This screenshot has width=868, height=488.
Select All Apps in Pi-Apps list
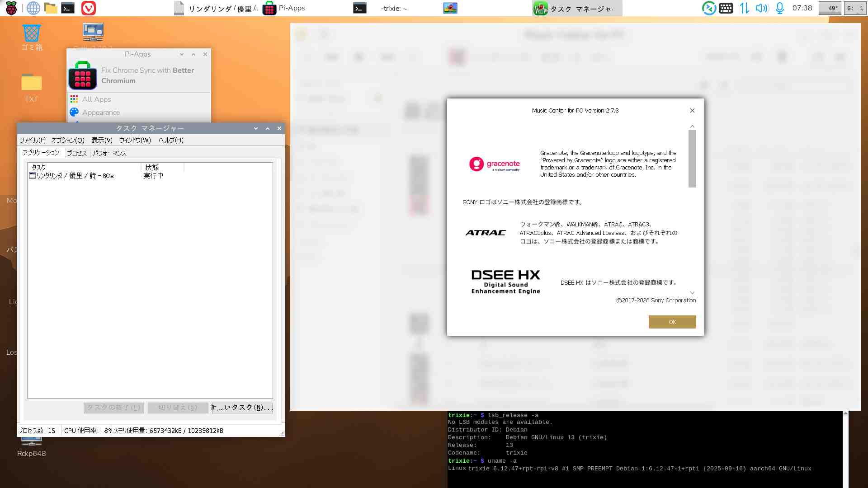pos(96,99)
